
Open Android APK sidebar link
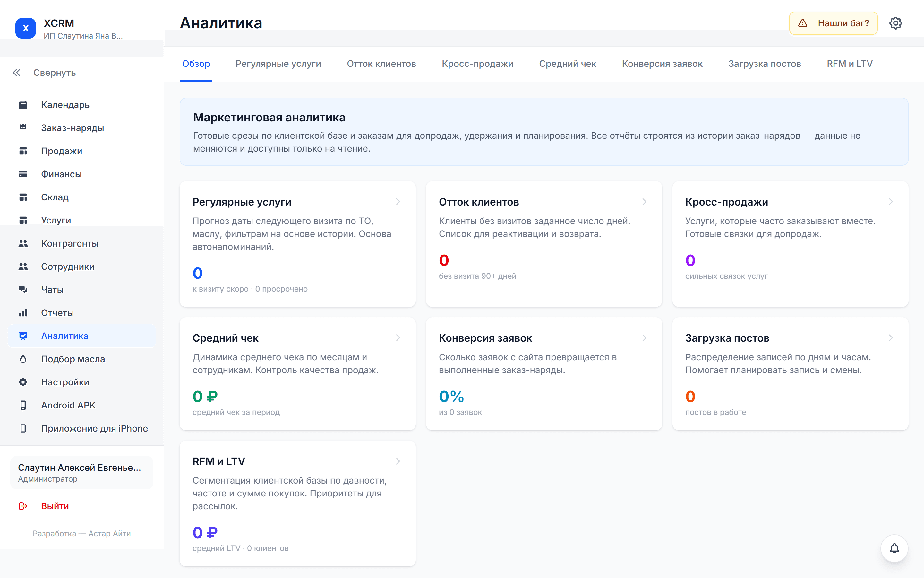82,405
